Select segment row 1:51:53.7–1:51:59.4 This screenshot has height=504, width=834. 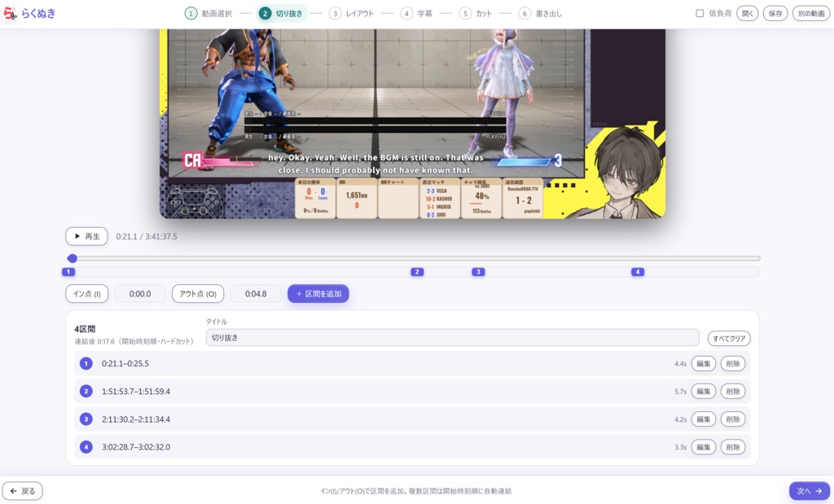(x=412, y=392)
